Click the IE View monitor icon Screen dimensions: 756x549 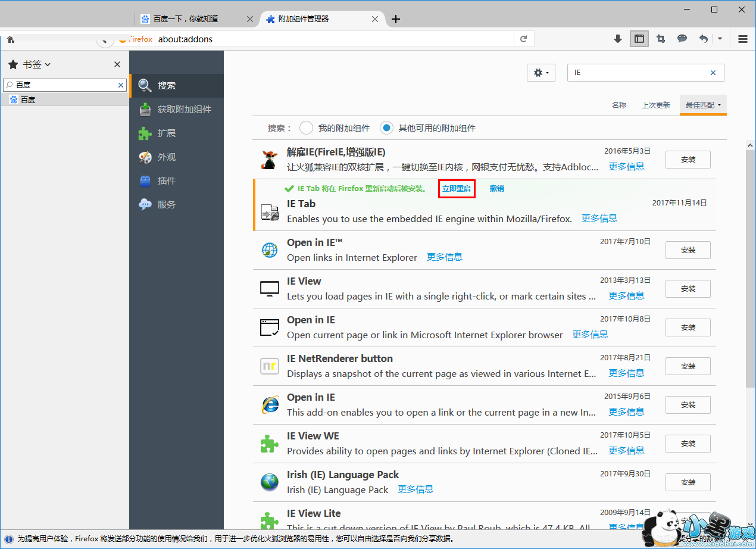(x=270, y=289)
